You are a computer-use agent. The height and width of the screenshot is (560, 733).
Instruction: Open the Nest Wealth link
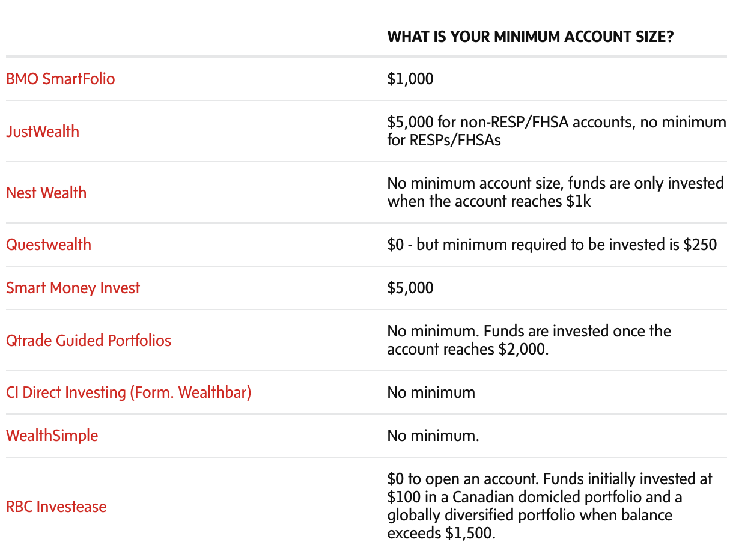46,193
